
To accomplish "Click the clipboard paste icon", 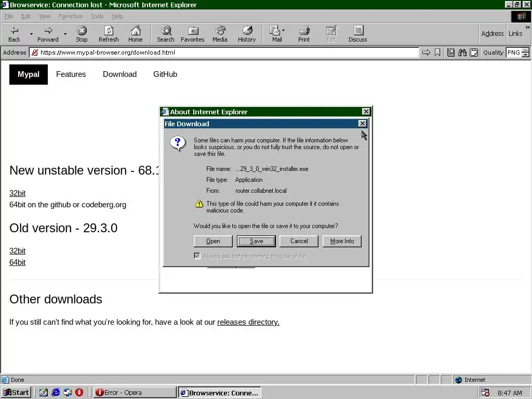I will point(474,52).
